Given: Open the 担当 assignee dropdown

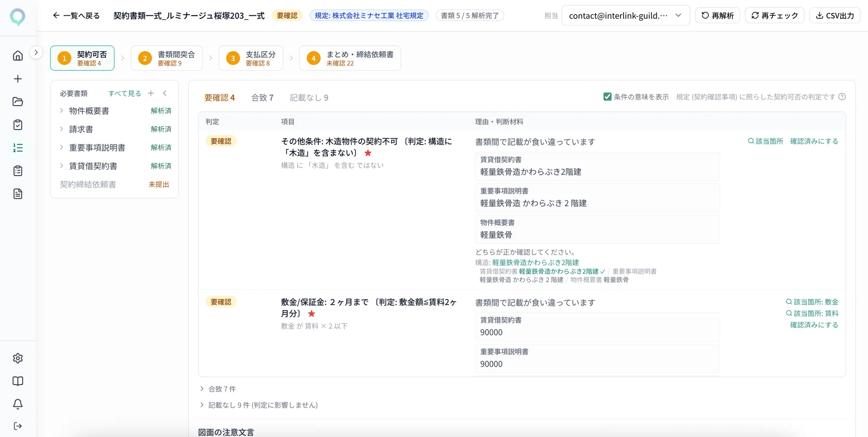Looking at the screenshot, I should coord(625,15).
